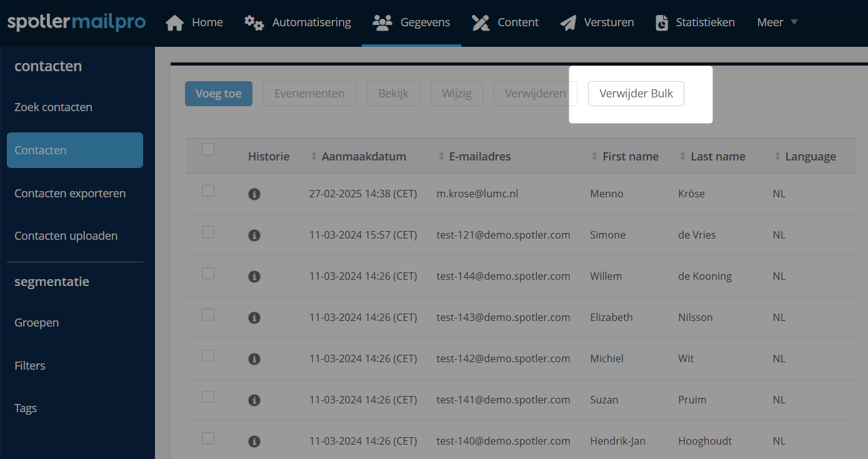Open the Automatisering menu
This screenshot has width=868, height=459.
[x=297, y=22]
